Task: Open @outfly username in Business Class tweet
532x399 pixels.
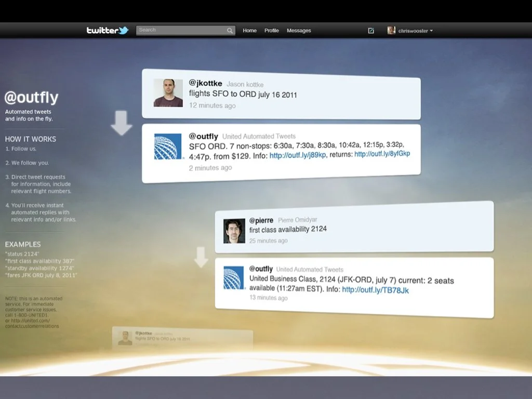Action: click(x=261, y=269)
